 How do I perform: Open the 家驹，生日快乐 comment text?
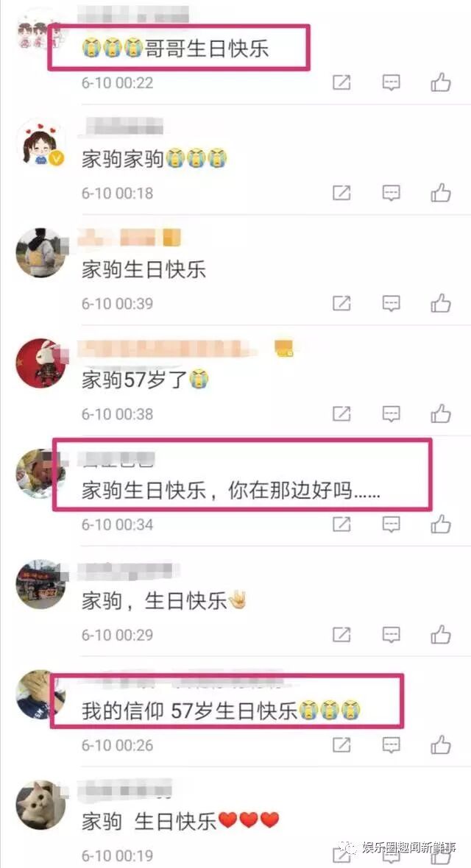(x=164, y=601)
